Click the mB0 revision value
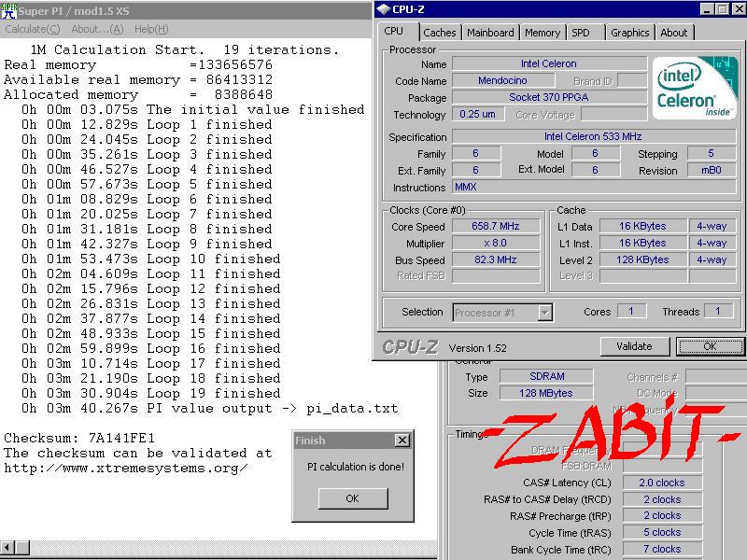 click(x=712, y=170)
